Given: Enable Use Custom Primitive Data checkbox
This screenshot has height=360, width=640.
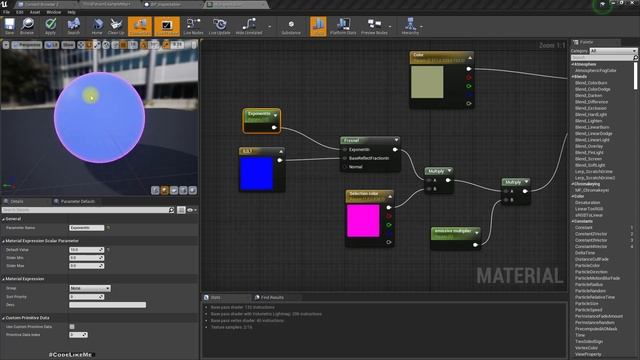Looking at the screenshot, I should [x=72, y=327].
